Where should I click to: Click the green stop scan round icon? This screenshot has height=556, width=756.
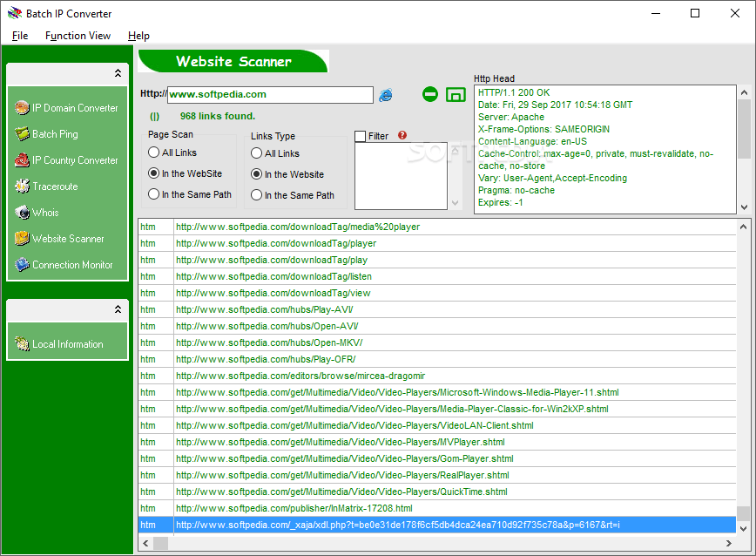430,94
